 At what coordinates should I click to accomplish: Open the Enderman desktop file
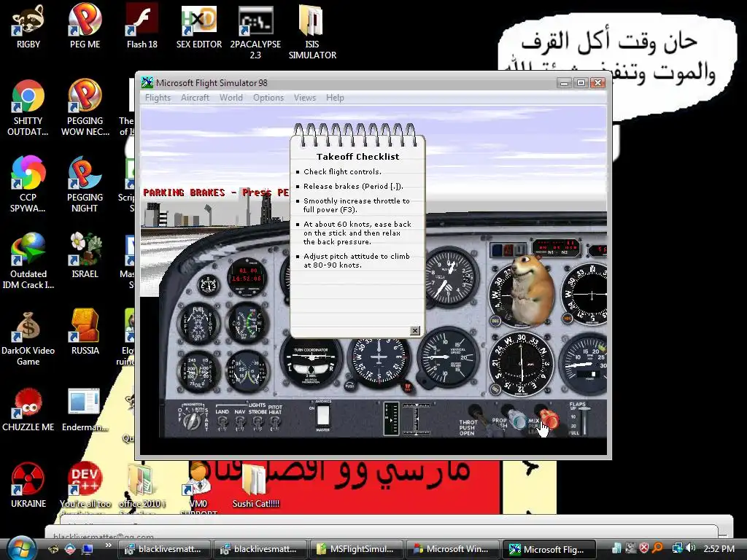85,408
